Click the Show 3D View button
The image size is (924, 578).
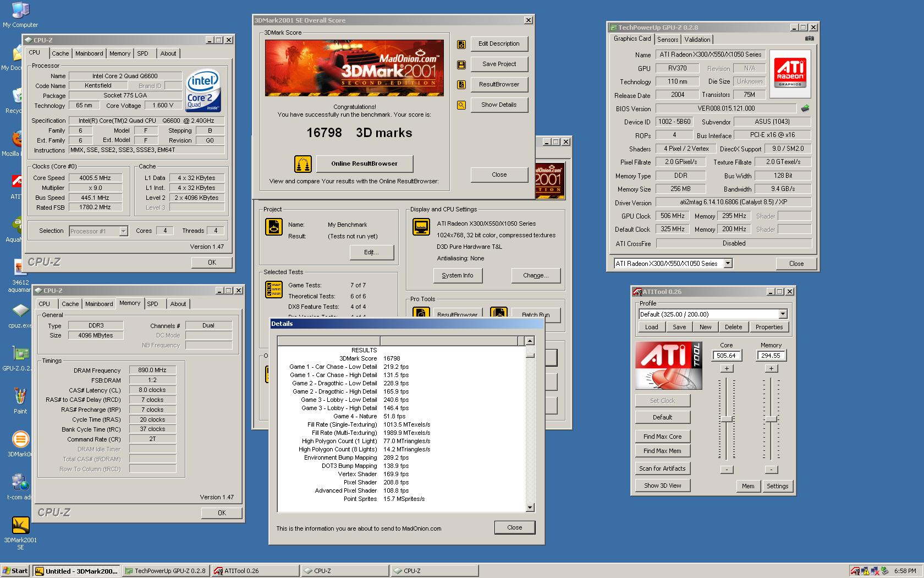tap(662, 486)
